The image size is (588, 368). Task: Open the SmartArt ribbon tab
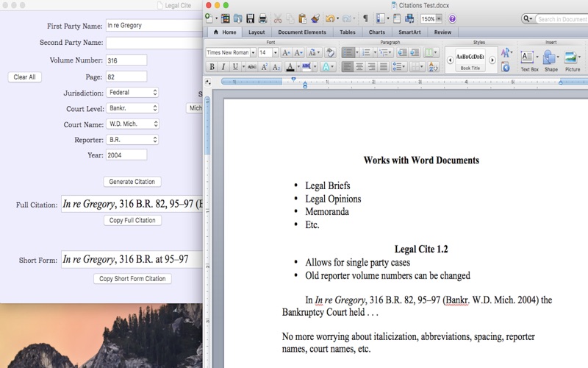click(x=409, y=32)
